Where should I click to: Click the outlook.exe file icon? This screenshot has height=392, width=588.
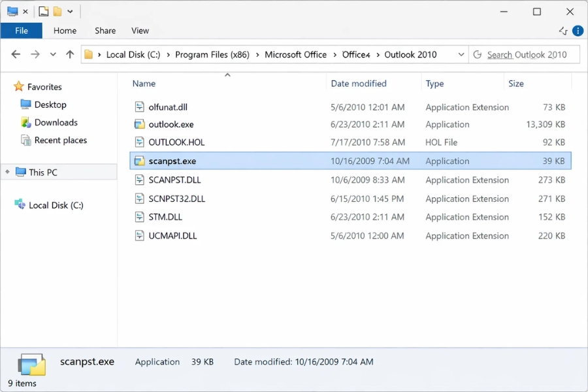tap(140, 124)
